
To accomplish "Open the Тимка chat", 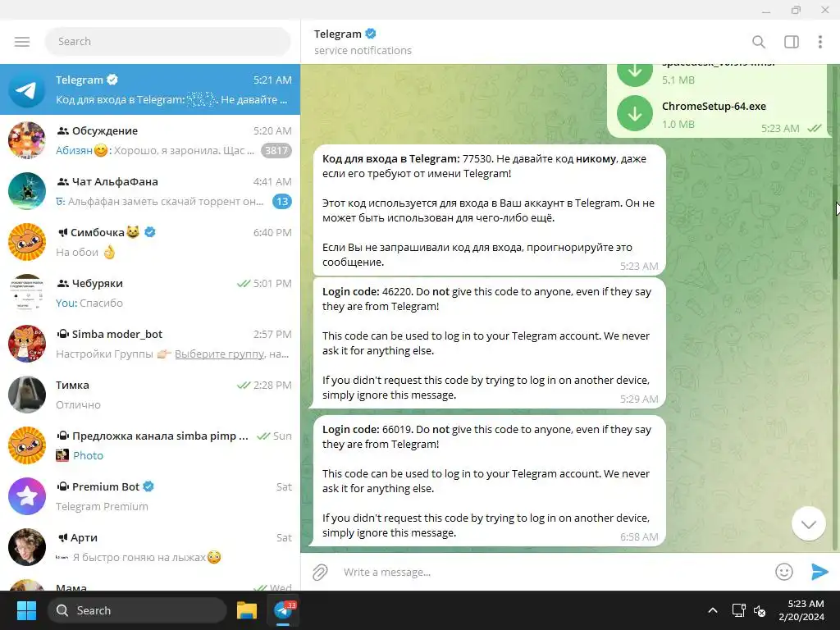I will 150,395.
